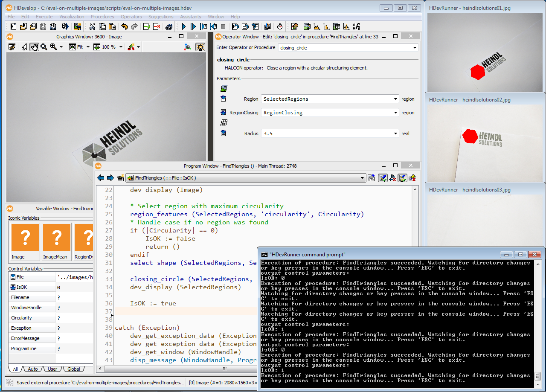Open the Operators menu
546x392 pixels.
pos(131,17)
